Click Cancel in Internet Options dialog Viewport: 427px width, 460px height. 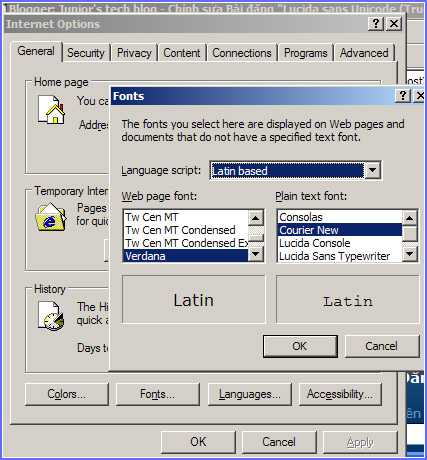click(279, 442)
